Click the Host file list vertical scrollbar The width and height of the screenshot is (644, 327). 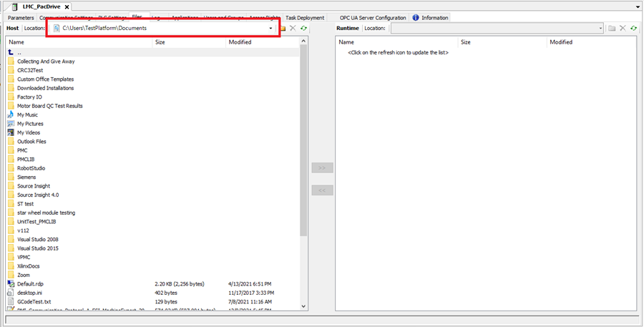tap(304, 143)
